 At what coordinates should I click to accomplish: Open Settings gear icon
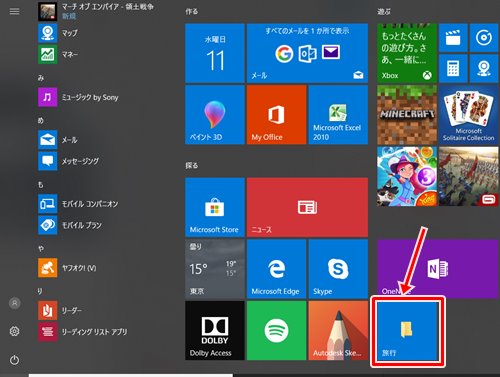(14, 331)
